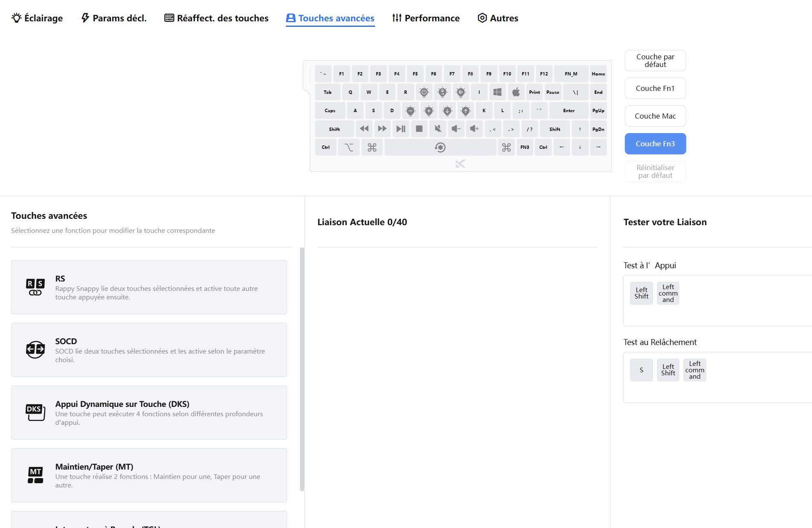This screenshot has height=528, width=812.
Task: Switch to the Performance tab
Action: pos(426,18)
